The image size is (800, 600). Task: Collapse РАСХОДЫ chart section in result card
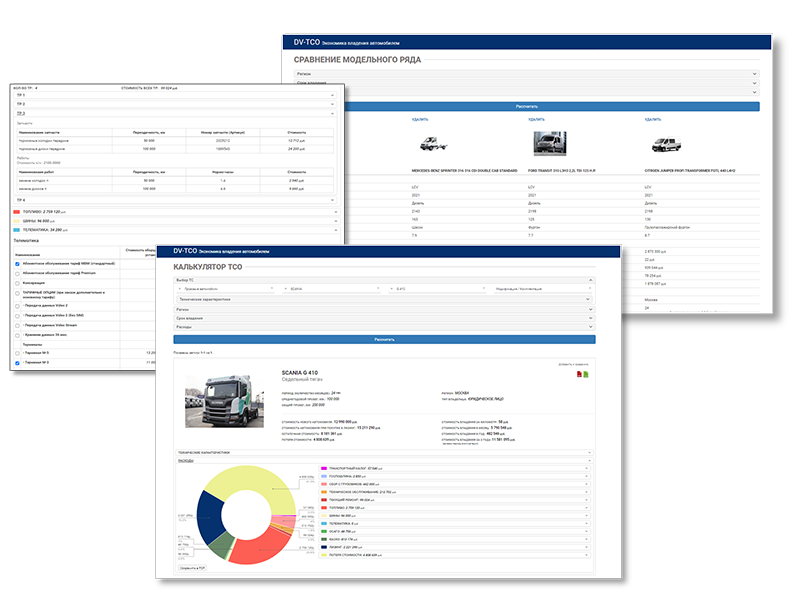pyautogui.click(x=384, y=461)
